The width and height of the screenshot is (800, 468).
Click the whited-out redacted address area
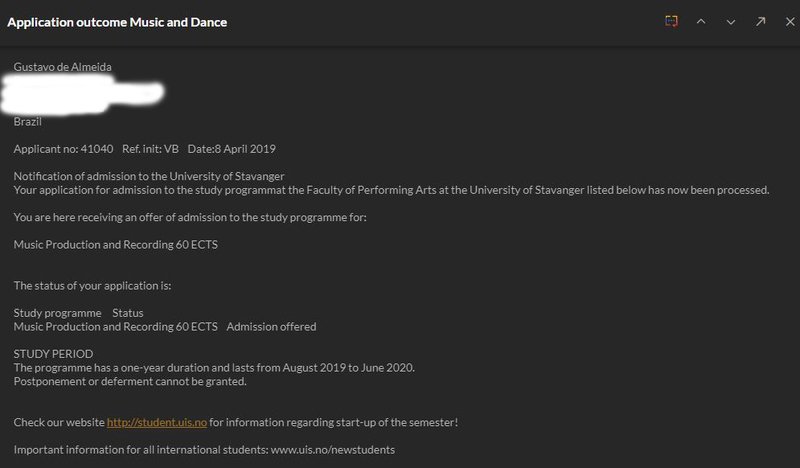tap(85, 95)
